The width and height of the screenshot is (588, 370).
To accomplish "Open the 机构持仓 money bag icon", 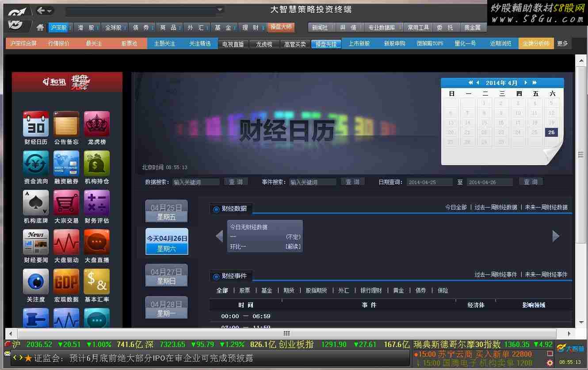I will 97,163.
